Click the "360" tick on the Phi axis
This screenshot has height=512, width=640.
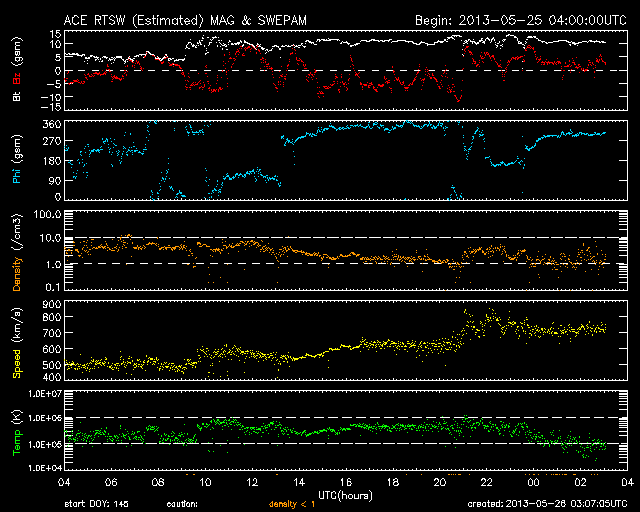[x=52, y=124]
